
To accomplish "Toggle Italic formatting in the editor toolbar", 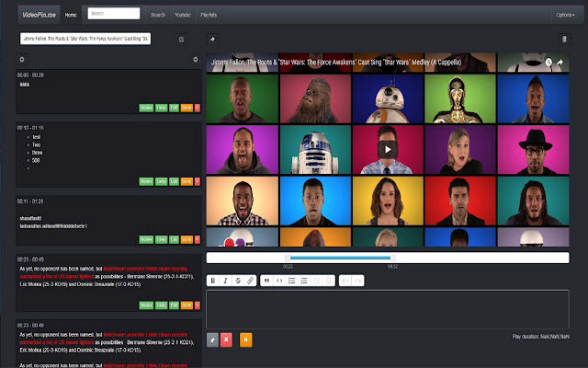I will pyautogui.click(x=225, y=281).
